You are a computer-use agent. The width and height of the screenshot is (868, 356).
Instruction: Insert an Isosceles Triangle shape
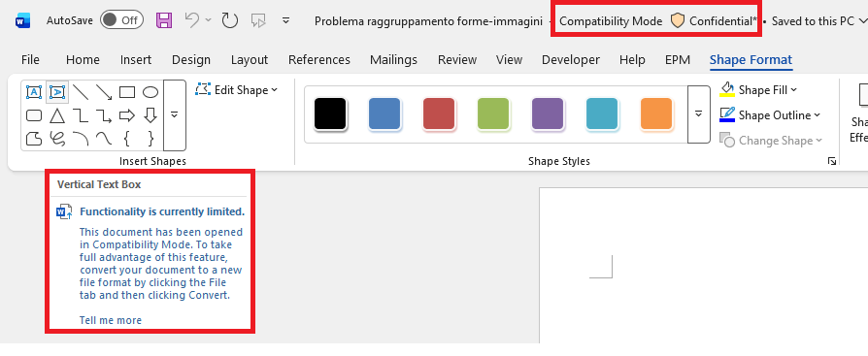57,115
